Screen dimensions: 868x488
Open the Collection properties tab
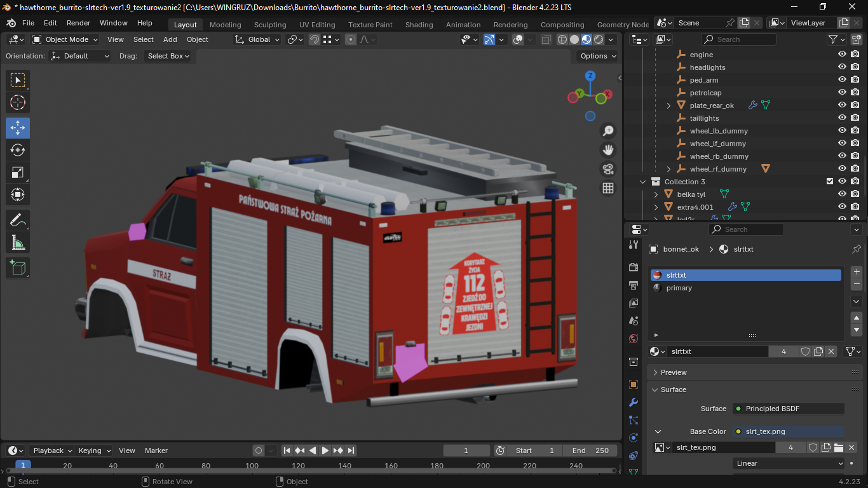click(633, 362)
